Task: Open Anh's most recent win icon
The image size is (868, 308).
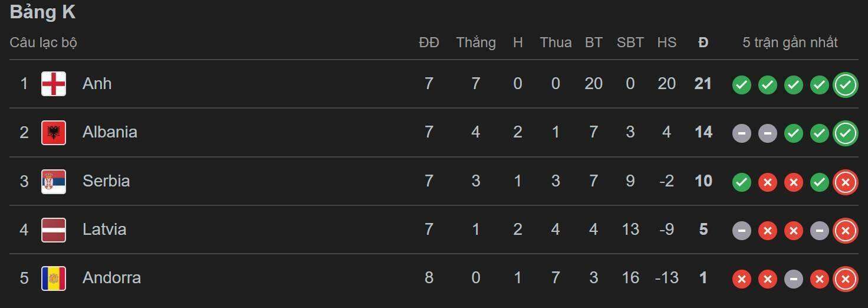Action: (845, 85)
